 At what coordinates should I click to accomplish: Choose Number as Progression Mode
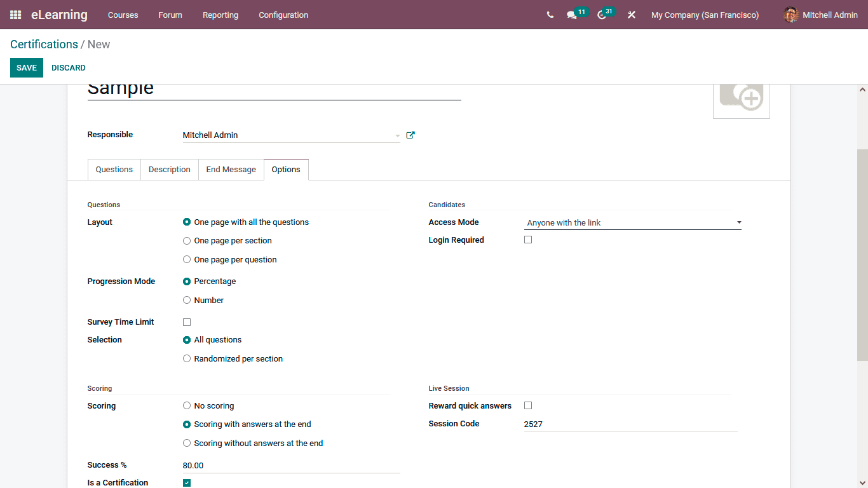(x=187, y=300)
